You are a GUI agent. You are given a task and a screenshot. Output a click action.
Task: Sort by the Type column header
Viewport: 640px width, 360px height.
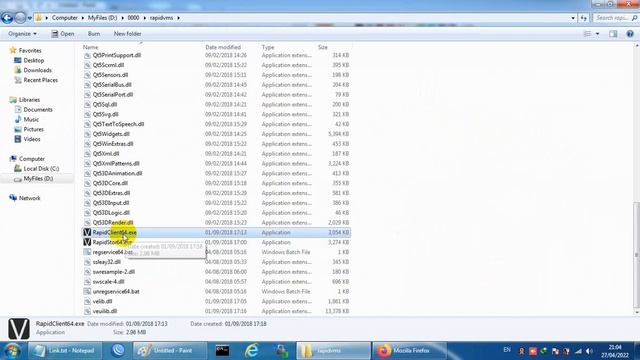pyautogui.click(x=268, y=47)
